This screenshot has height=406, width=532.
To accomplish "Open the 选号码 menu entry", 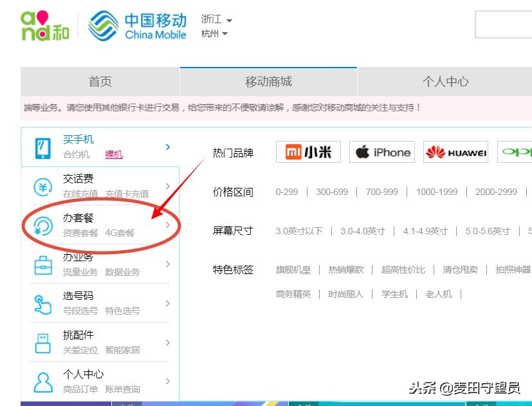I will pyautogui.click(x=78, y=296).
